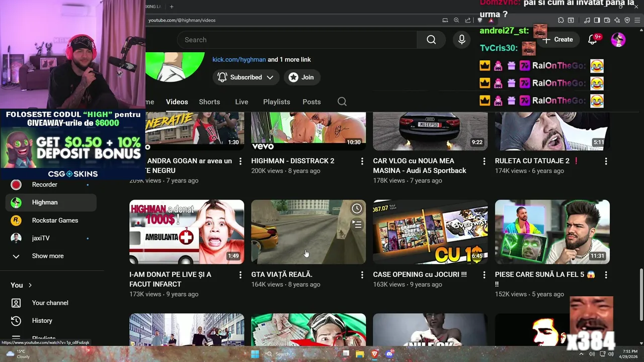Open Your channel in sidebar
Screen dimensions: 644x362
coord(50,303)
